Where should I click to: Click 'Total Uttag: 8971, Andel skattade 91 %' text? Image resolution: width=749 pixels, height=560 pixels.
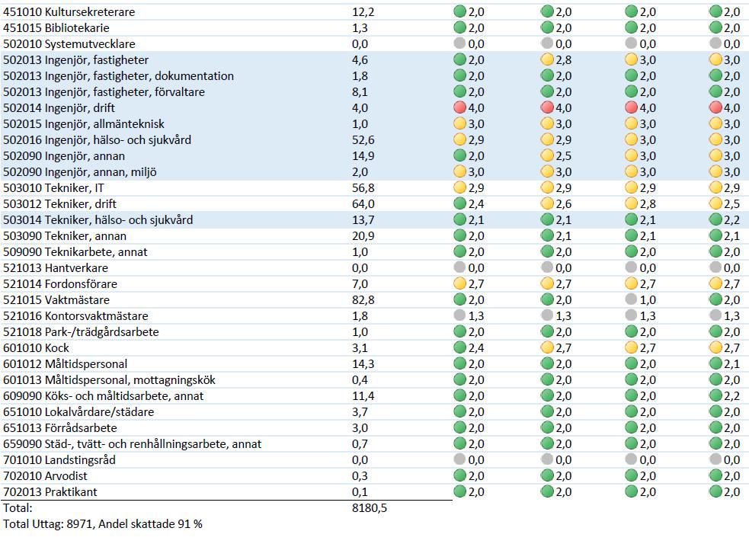103,524
